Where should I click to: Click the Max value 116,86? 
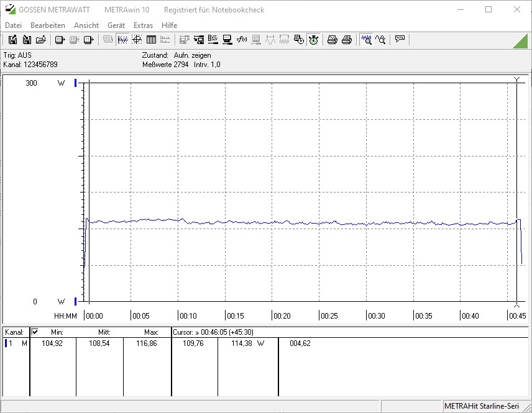(x=146, y=343)
